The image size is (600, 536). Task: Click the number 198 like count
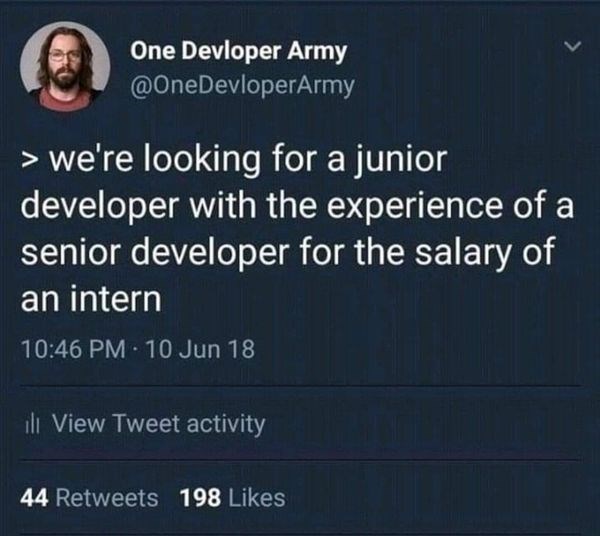click(x=201, y=497)
